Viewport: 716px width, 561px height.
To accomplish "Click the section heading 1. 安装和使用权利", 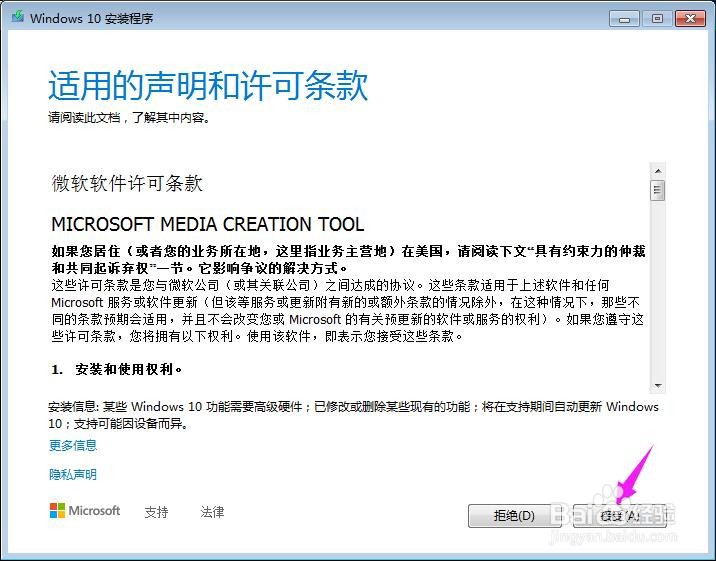I will [x=117, y=369].
